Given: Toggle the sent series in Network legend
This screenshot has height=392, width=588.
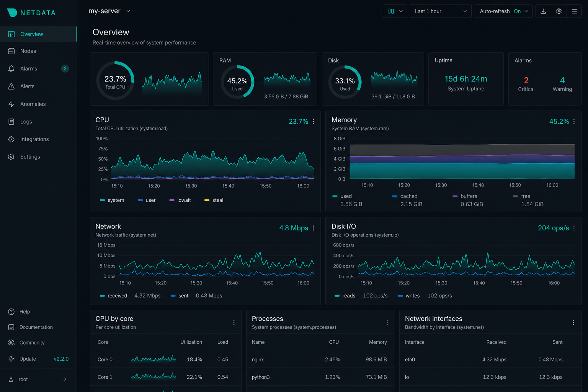Looking at the screenshot, I should [x=180, y=296].
